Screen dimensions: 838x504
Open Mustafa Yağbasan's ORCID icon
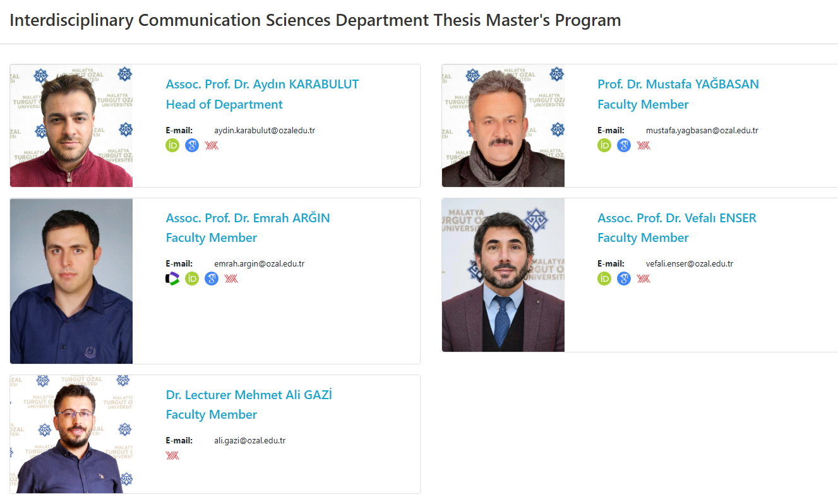[604, 146]
